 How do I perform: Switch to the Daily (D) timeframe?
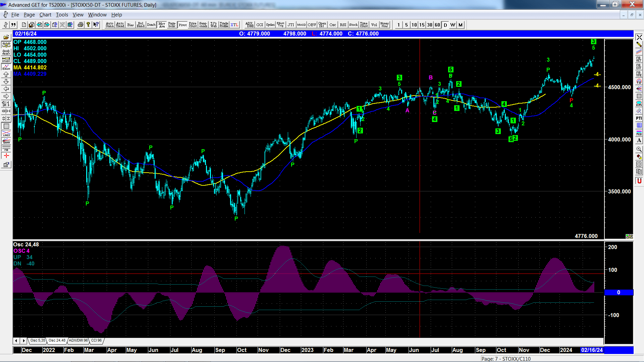point(445,25)
